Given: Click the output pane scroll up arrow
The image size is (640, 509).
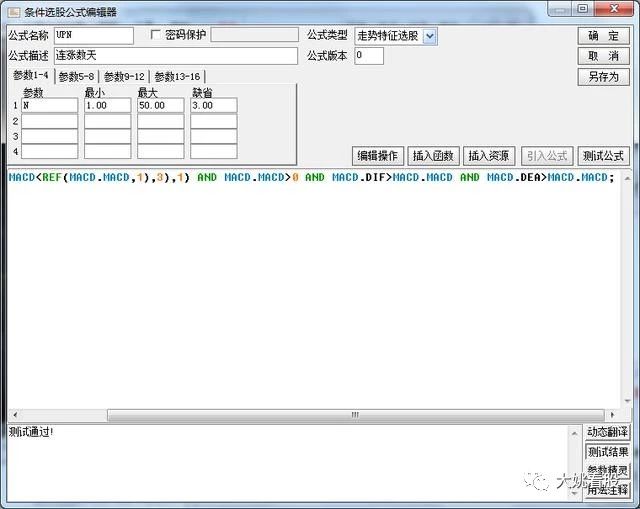Looking at the screenshot, I should point(574,433).
